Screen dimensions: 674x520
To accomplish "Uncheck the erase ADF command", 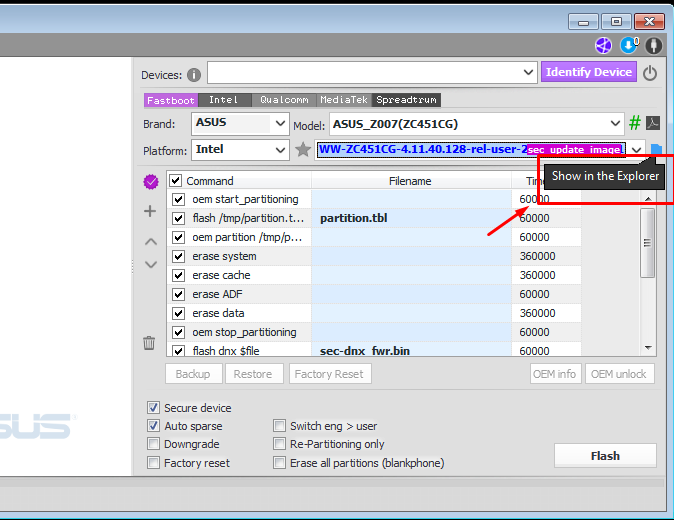I will 178,294.
